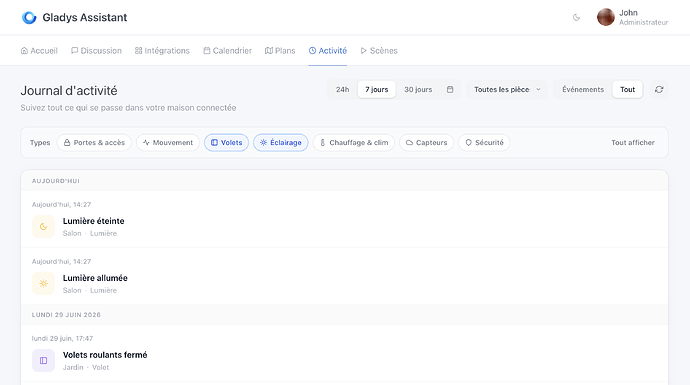Refresh the journal with the reload icon
The image size is (690, 385).
coord(659,89)
